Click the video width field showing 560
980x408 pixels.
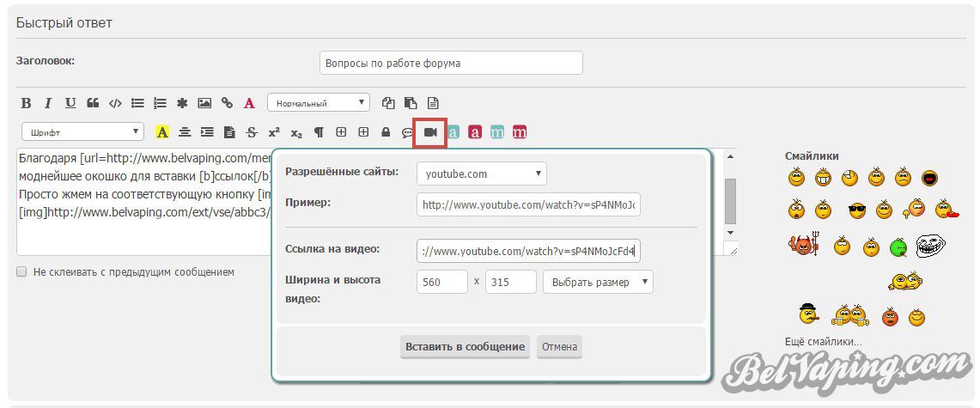point(442,282)
